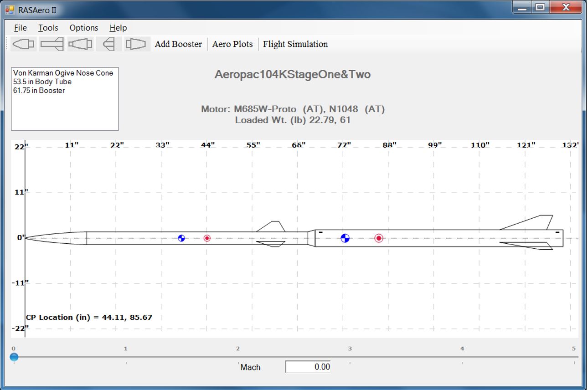This screenshot has width=588, height=390.
Task: Open the Help menu
Action: pyautogui.click(x=118, y=28)
